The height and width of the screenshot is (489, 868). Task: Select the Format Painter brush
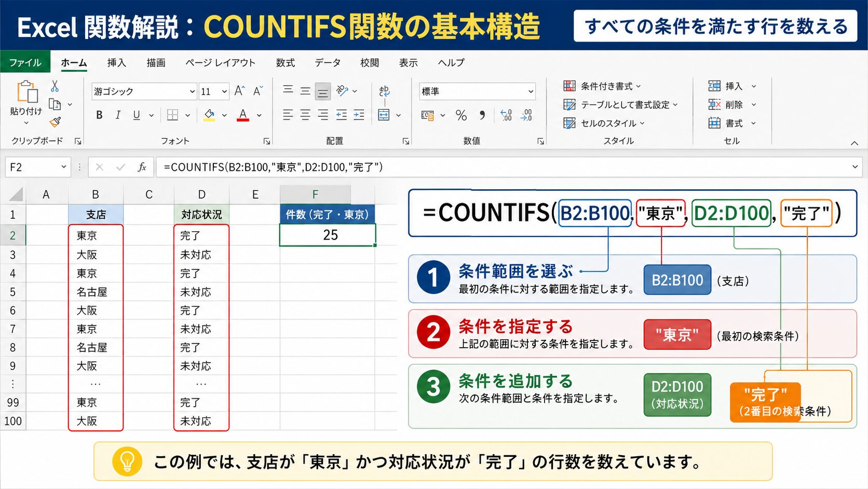(x=55, y=122)
